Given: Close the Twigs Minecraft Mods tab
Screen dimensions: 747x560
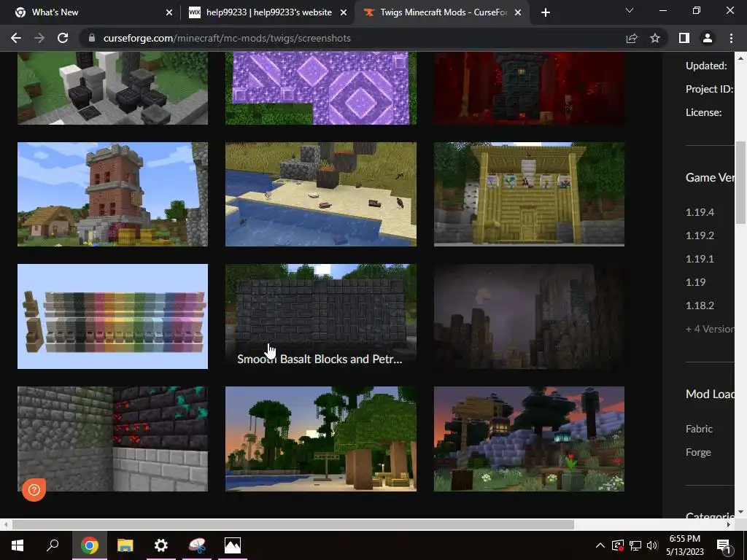Looking at the screenshot, I should tap(519, 12).
